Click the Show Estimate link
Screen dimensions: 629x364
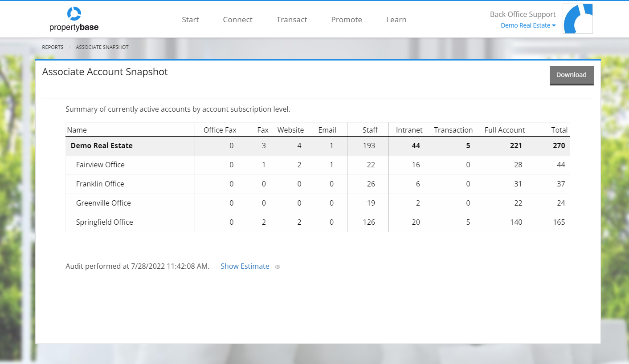point(245,266)
